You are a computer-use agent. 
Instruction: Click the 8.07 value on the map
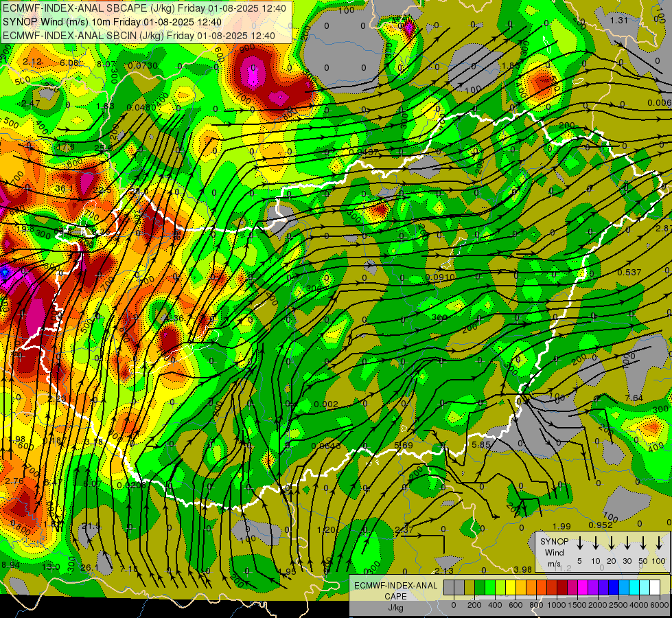pyautogui.click(x=106, y=65)
